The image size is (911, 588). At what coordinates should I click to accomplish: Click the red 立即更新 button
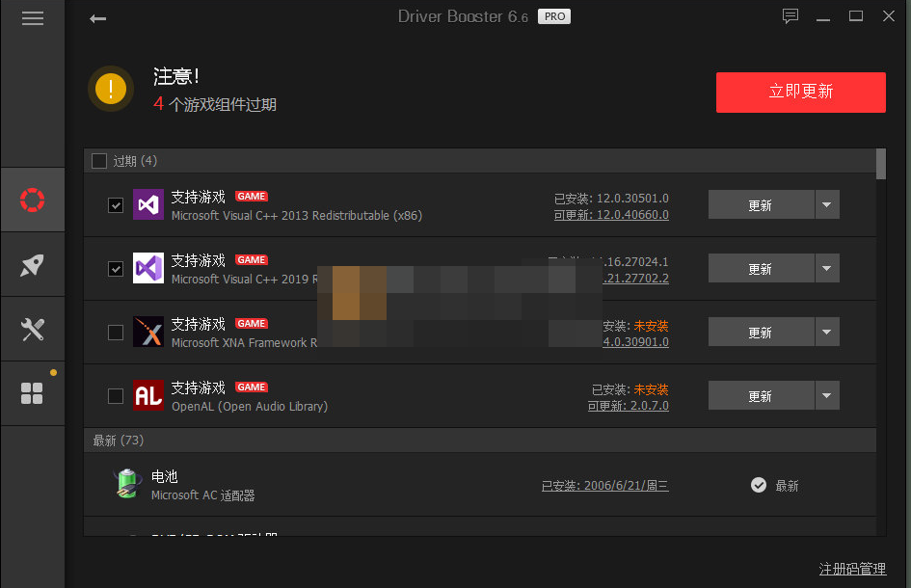[x=800, y=92]
